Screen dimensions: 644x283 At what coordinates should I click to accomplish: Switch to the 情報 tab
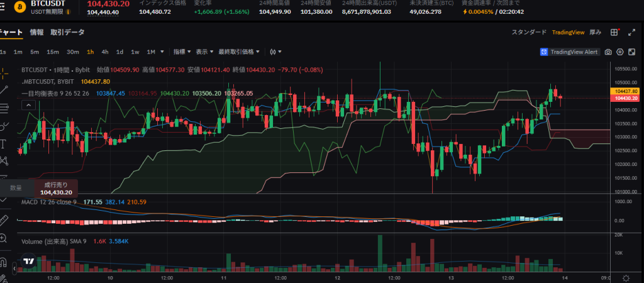point(37,32)
